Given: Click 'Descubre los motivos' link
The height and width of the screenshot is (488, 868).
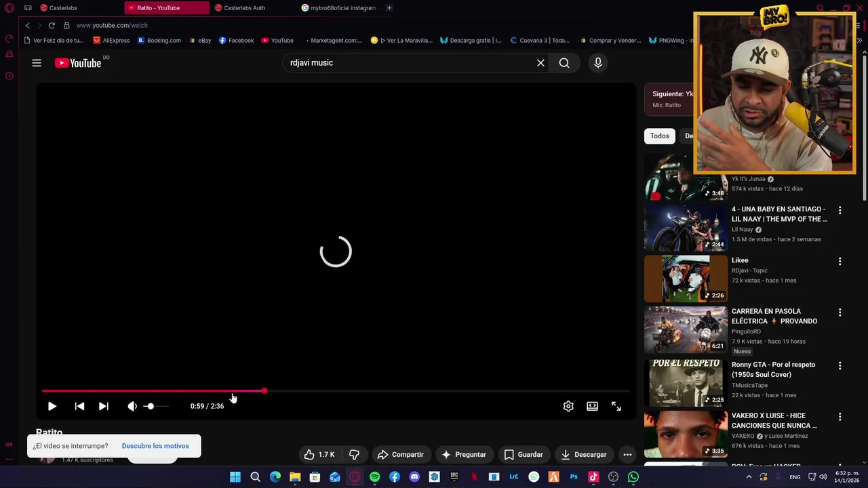Looking at the screenshot, I should pos(155,446).
